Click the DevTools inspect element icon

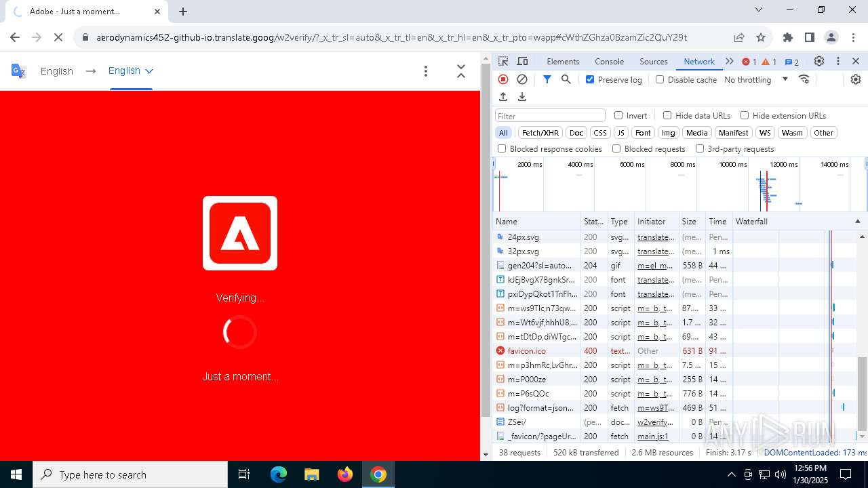coord(503,61)
